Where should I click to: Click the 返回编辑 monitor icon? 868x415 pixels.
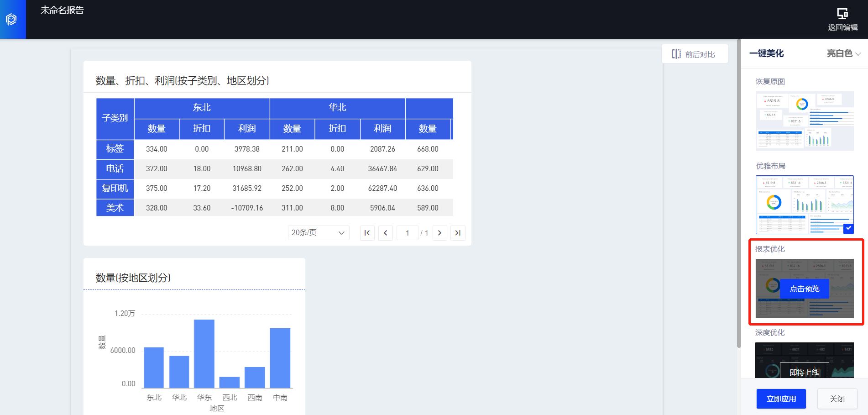pos(842,13)
